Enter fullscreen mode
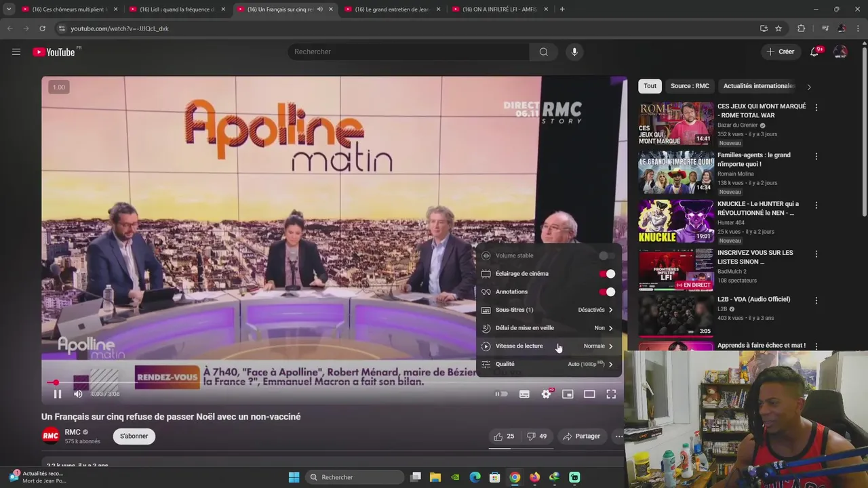Screen dimensions: 868x488 coord(611,394)
